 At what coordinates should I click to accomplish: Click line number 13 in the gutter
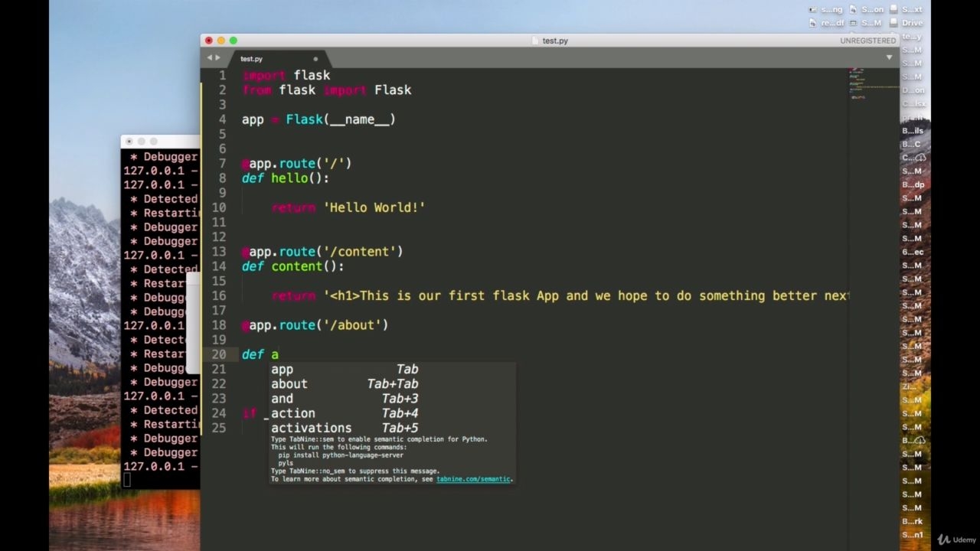click(219, 252)
